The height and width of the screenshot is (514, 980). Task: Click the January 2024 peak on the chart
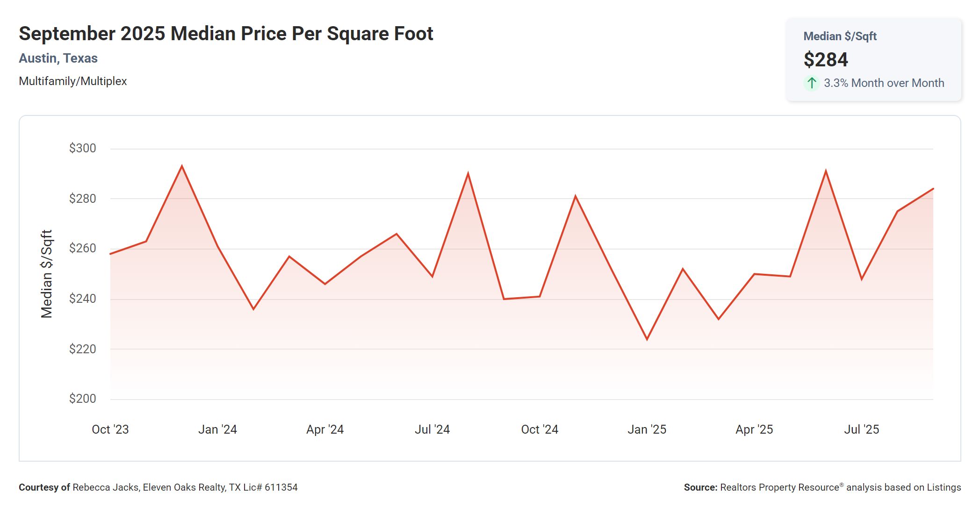pyautogui.click(x=182, y=165)
